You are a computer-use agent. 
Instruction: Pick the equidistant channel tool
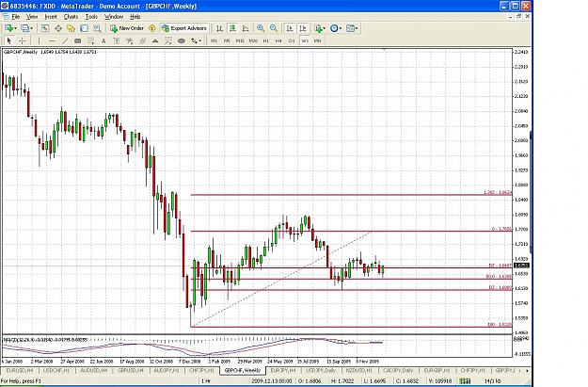pos(142,40)
